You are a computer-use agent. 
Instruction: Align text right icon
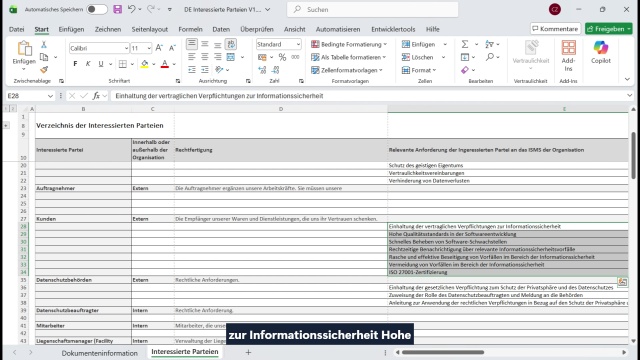(218, 57)
